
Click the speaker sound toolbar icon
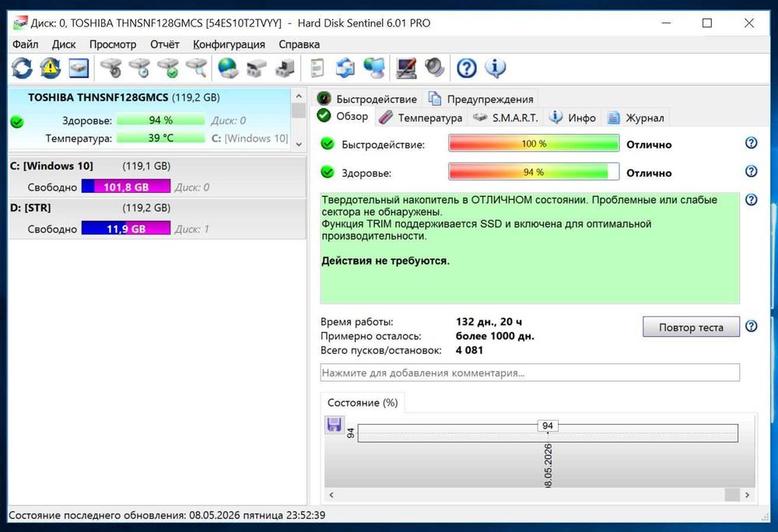(435, 68)
